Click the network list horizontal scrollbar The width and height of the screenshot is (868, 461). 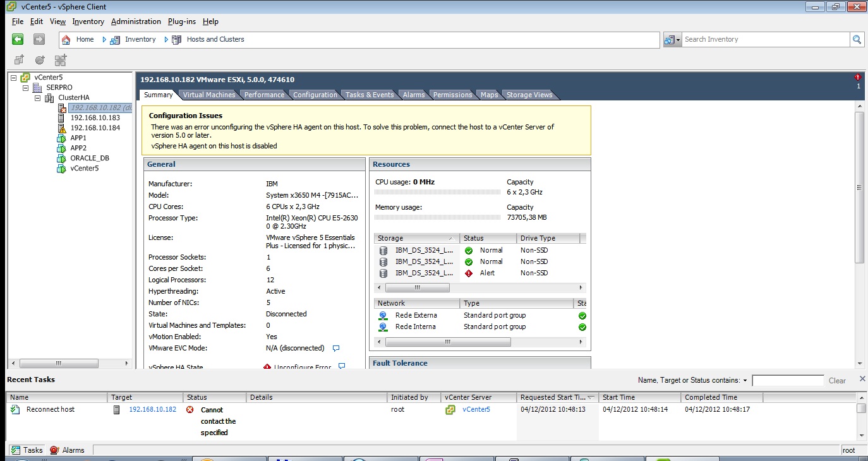pos(448,342)
